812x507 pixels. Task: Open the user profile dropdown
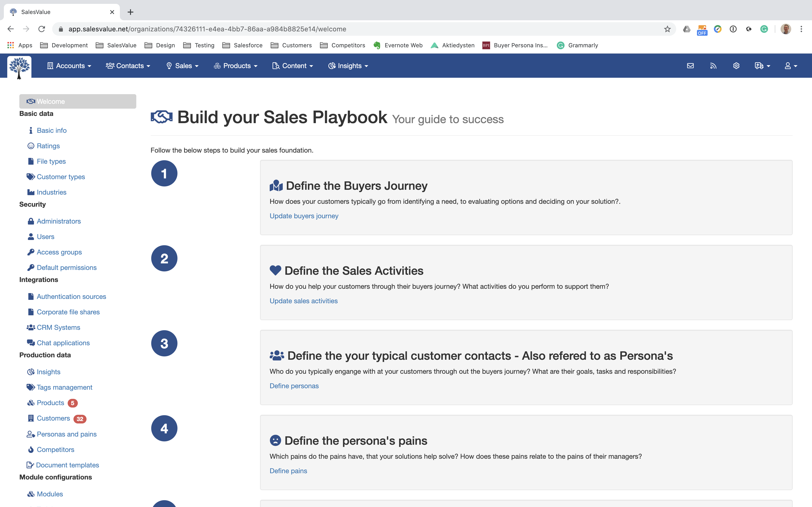[790, 66]
